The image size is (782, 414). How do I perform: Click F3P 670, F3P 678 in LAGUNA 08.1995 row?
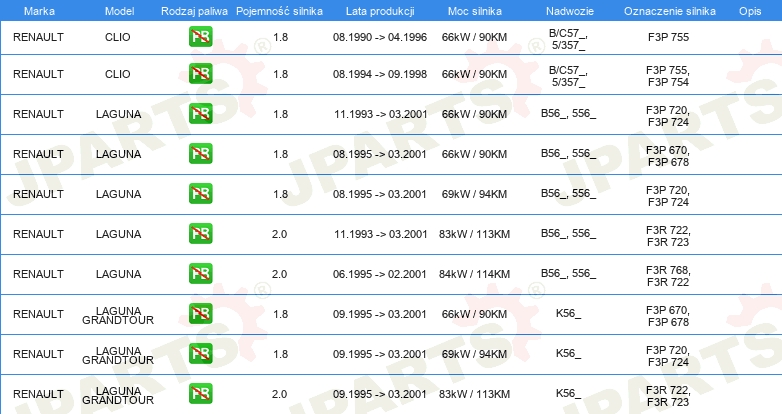668,156
